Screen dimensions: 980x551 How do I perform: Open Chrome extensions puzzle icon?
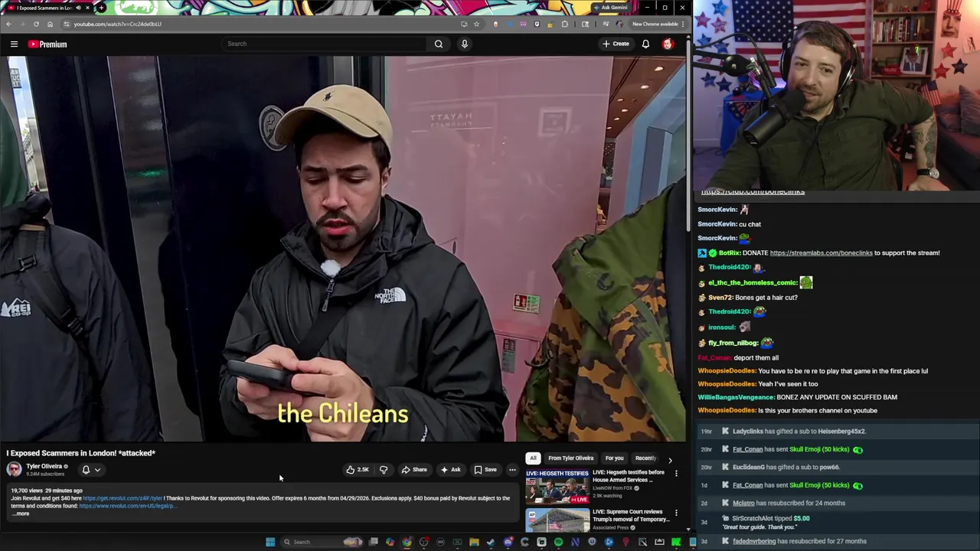click(565, 24)
